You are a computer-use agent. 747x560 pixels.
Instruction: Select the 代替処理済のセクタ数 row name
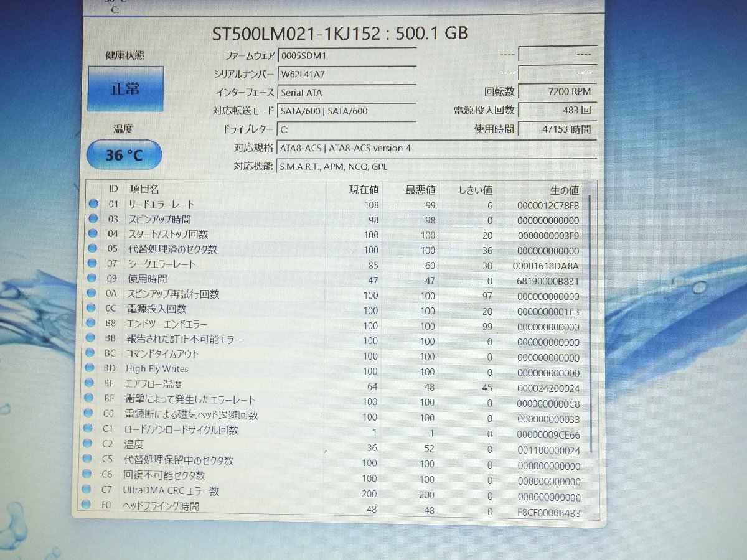pos(172,249)
